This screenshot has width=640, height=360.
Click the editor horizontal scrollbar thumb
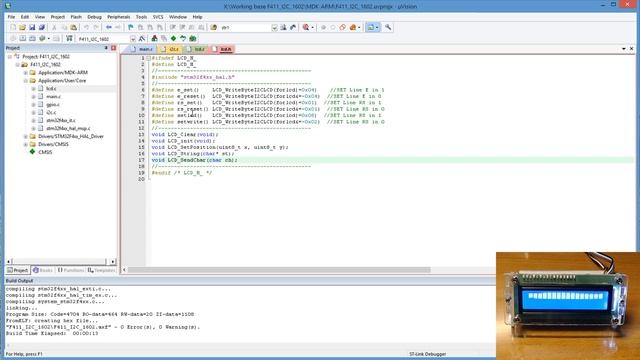point(279,270)
